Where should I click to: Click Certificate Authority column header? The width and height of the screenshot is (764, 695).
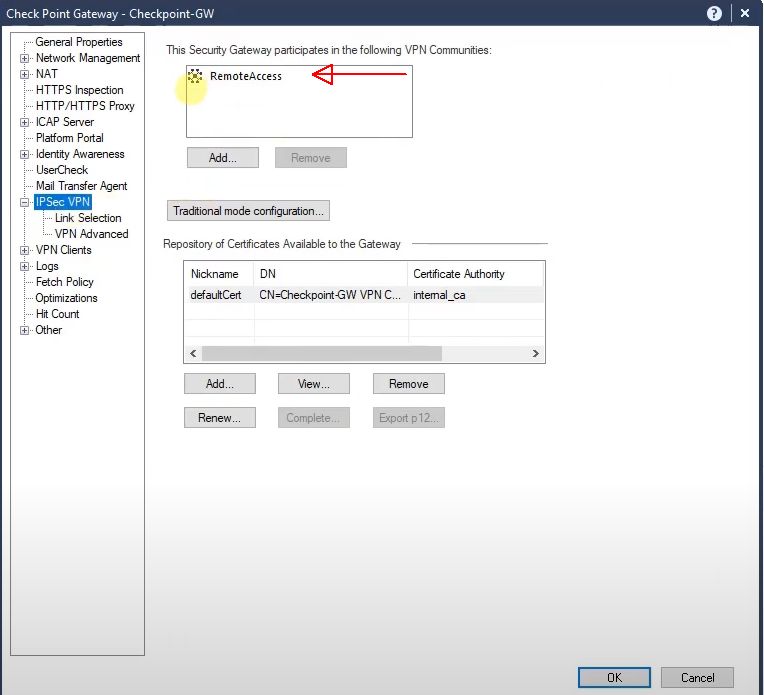point(475,274)
